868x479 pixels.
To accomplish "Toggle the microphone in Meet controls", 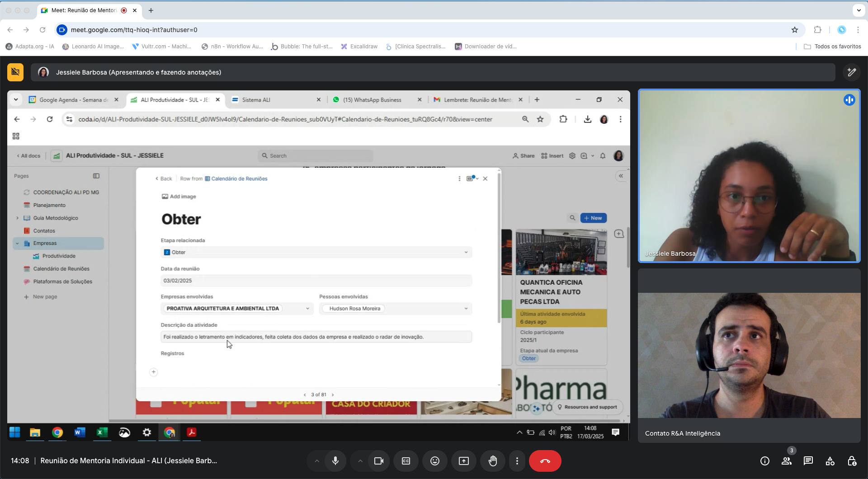I will [335, 461].
